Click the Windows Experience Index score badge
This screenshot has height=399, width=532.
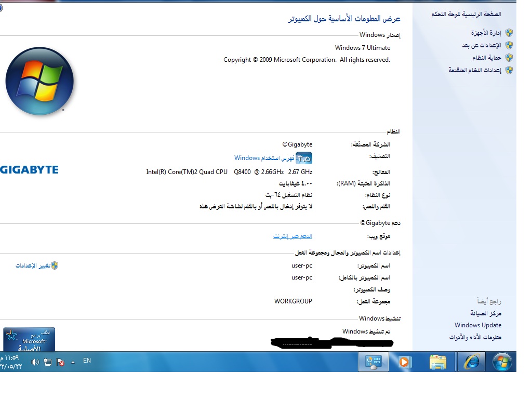[303, 158]
